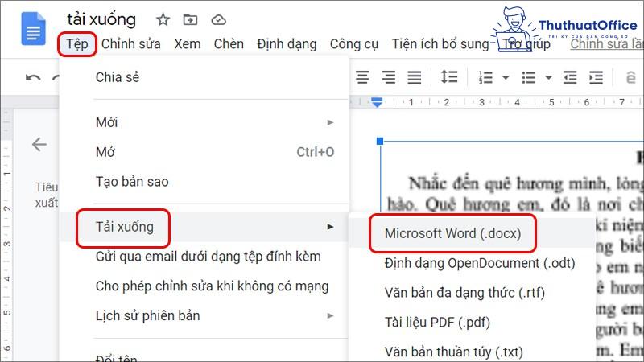644x362 pixels.
Task: Click the undo arrow icon
Action: click(33, 77)
